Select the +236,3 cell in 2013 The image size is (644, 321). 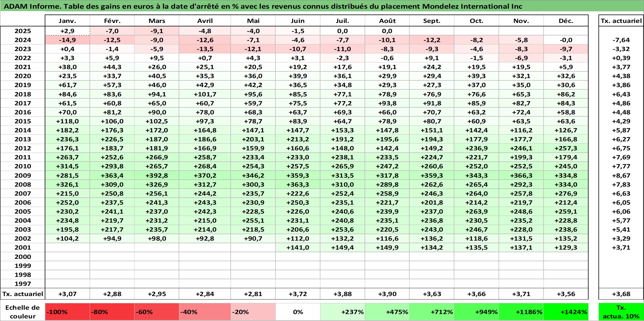click(x=67, y=139)
